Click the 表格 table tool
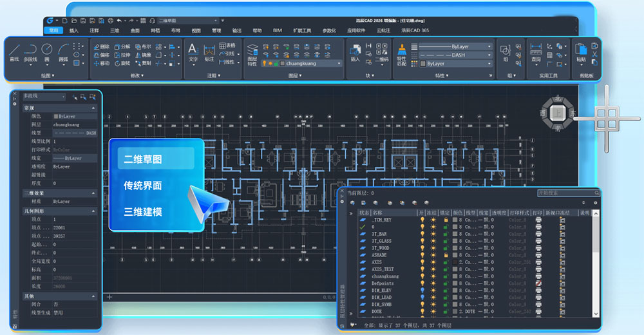Viewport: 644px width, 335px height. (227, 46)
